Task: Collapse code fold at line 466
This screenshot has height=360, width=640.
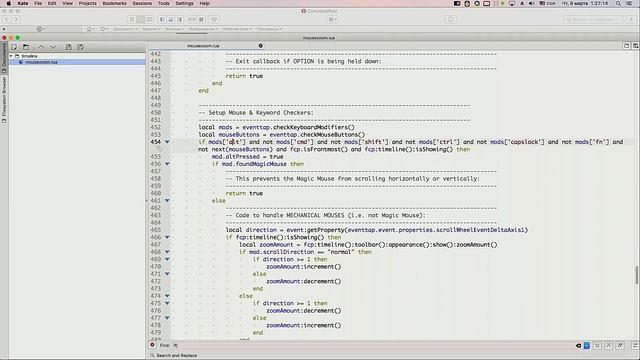Action: click(x=167, y=237)
